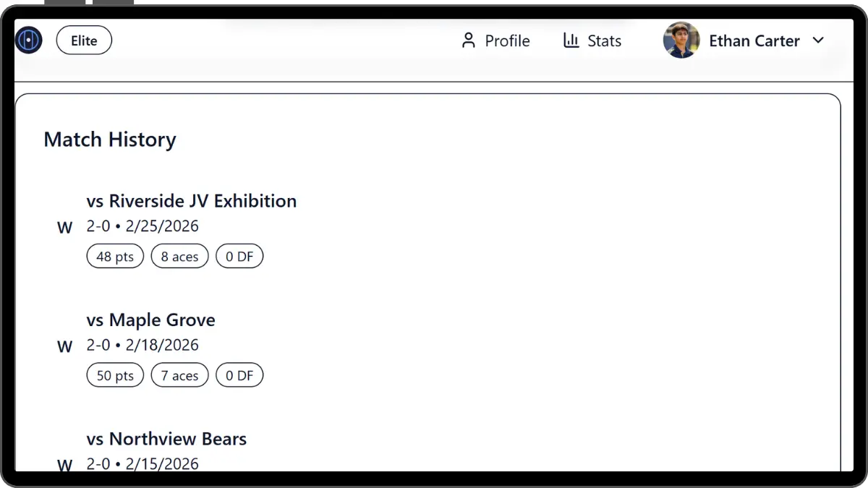Click the 48 pts stat pill

pos(115,257)
